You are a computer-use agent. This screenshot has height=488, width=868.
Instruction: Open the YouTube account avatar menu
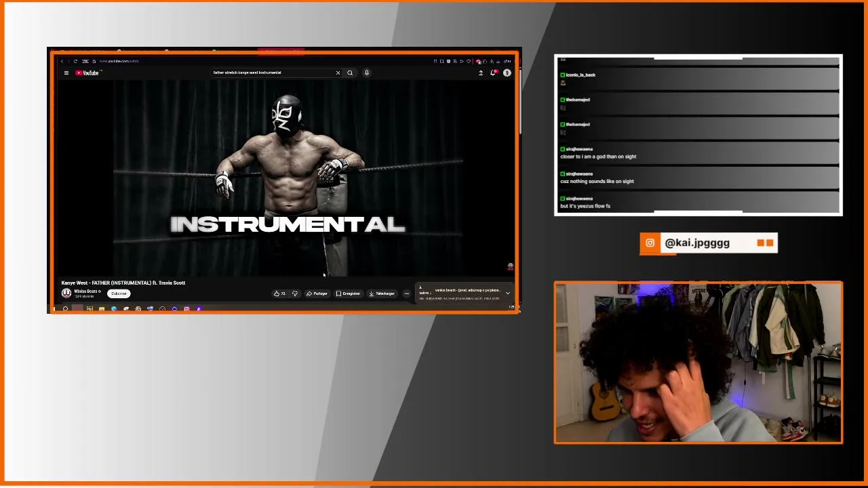tap(507, 73)
